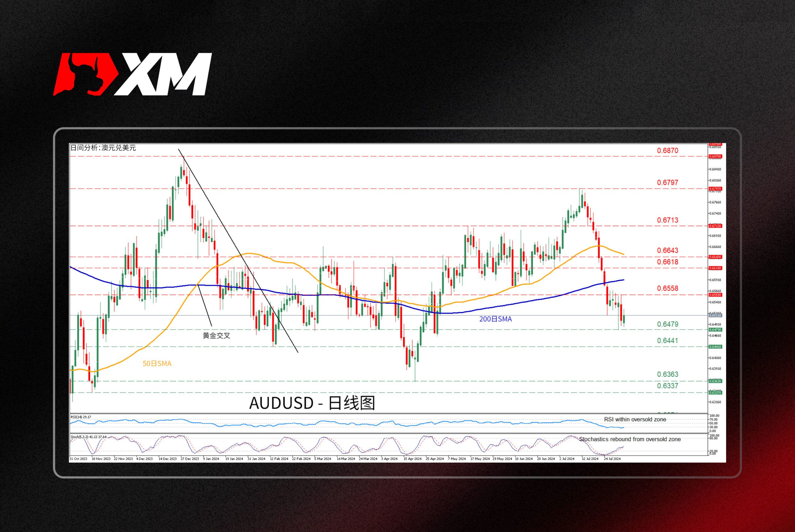Click the '15 Apr 2024' date label

click(x=413, y=459)
